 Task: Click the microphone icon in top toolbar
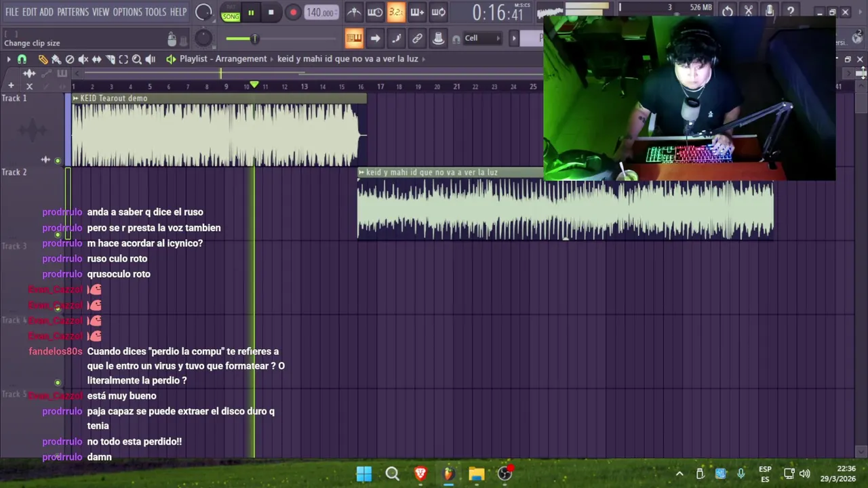pos(770,12)
